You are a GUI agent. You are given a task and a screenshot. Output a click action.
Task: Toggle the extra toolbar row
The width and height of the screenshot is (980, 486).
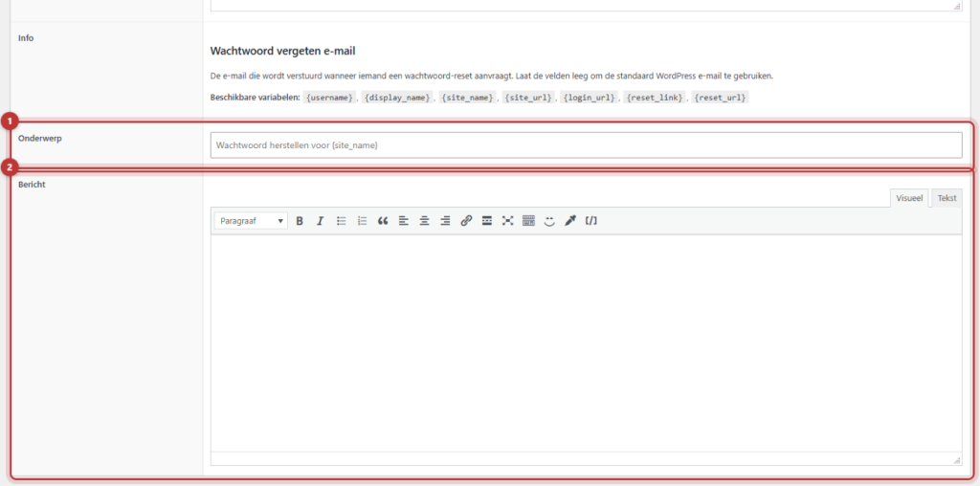(x=528, y=220)
